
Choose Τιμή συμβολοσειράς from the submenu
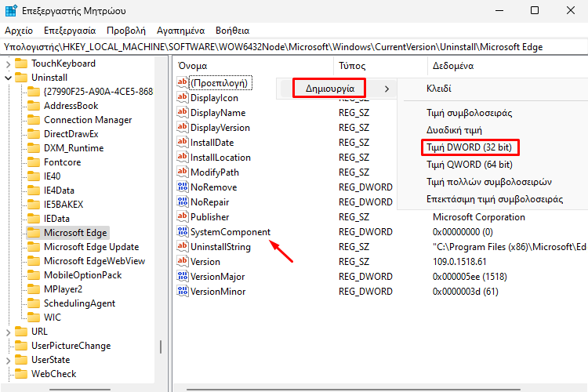(x=469, y=113)
